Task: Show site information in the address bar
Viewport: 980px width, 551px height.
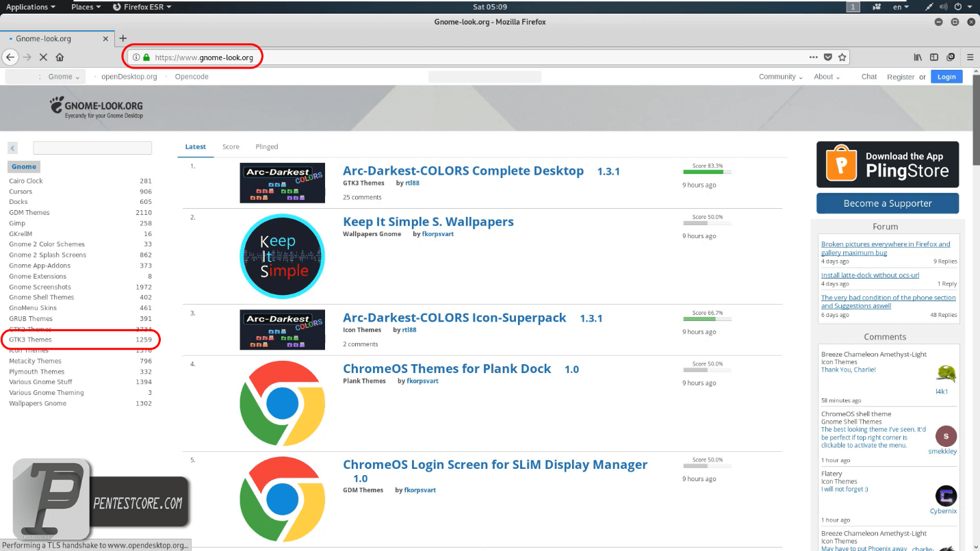Action: [136, 57]
